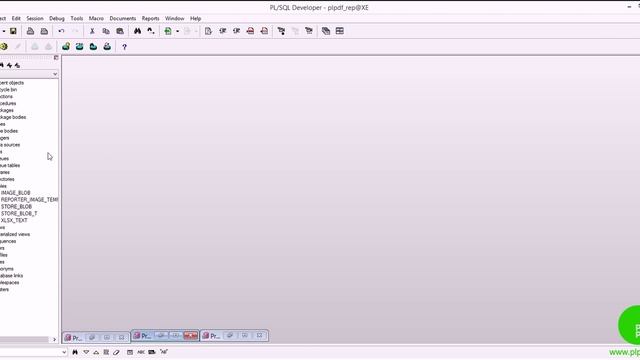Screen dimensions: 640x360
Task: Select the REPORTER_IMAGE_TEMP table
Action: (29, 200)
